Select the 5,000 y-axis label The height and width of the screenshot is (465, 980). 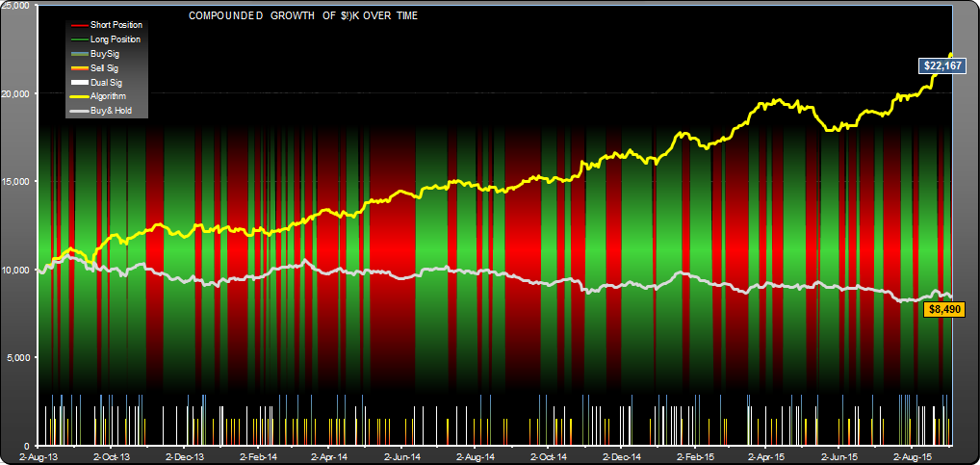click(19, 358)
